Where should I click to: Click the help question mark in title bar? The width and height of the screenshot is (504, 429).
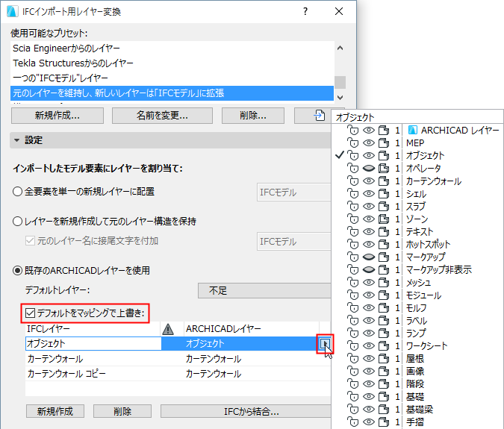(x=305, y=11)
